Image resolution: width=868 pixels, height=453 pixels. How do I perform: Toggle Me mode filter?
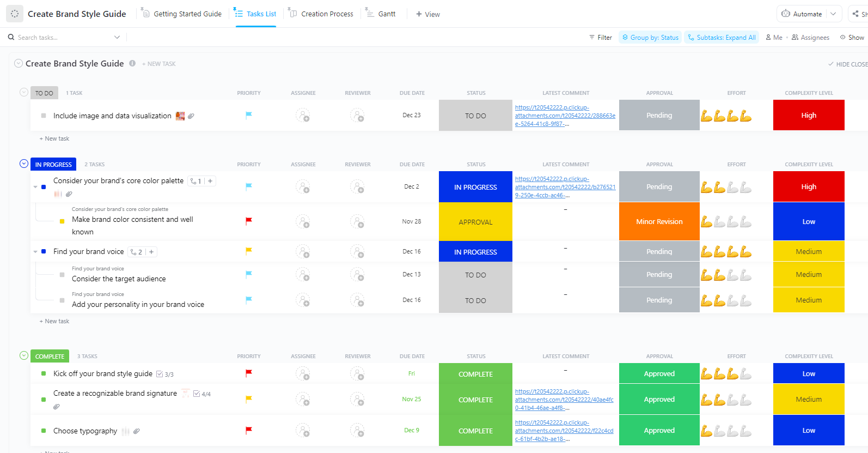click(774, 38)
